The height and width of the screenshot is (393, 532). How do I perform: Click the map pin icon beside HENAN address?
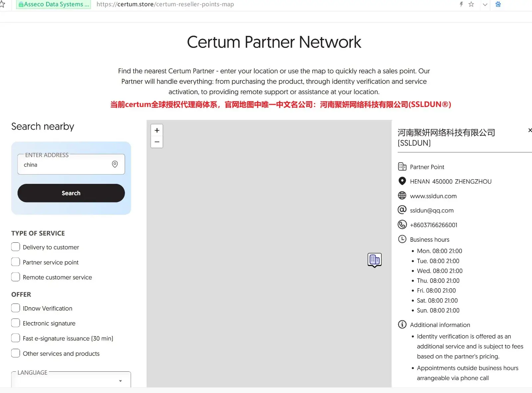402,181
